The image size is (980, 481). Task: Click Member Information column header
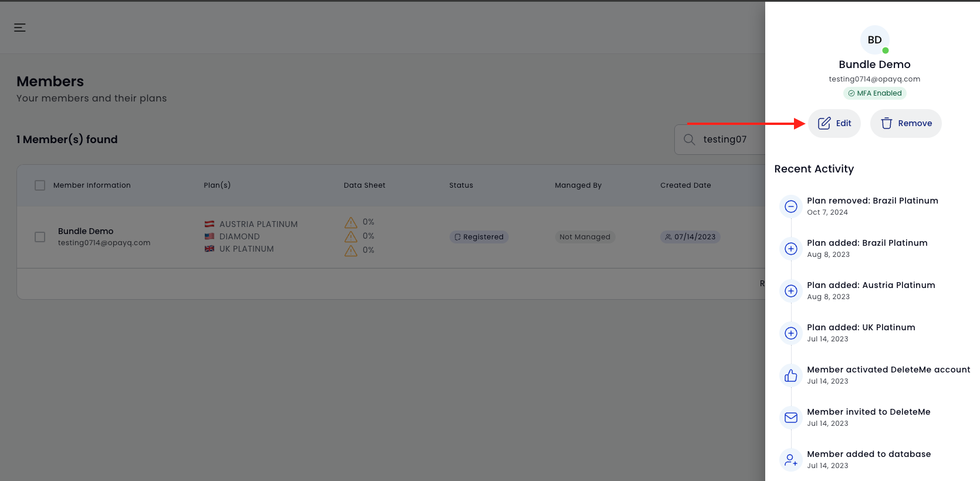92,185
